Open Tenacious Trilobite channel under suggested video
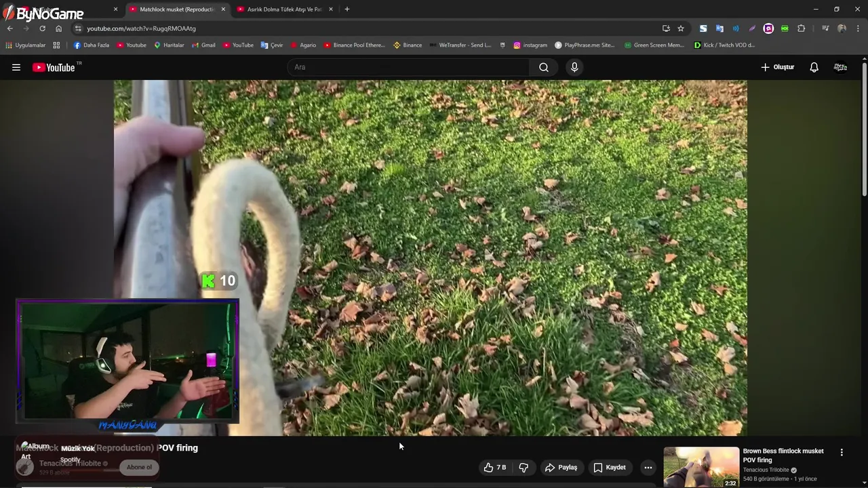The image size is (868, 488). coord(766,470)
